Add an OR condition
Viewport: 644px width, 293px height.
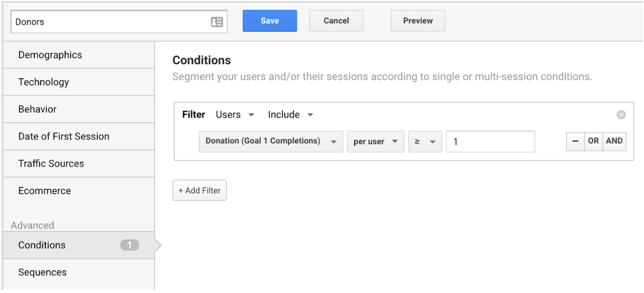coord(593,141)
